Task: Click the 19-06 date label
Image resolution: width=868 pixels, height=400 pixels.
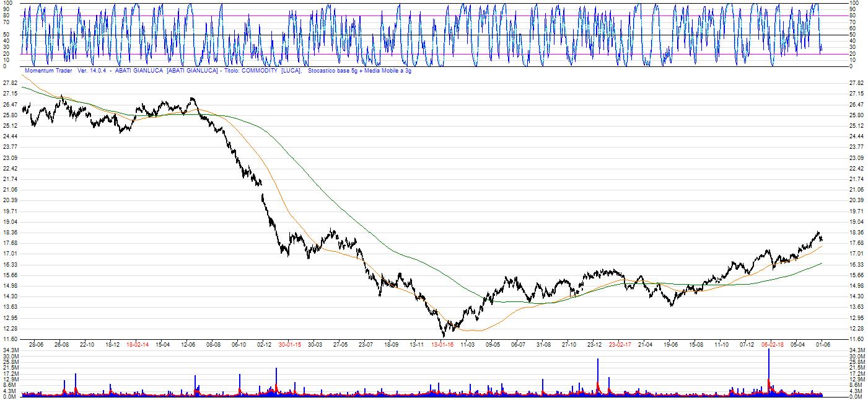Action: [671, 344]
